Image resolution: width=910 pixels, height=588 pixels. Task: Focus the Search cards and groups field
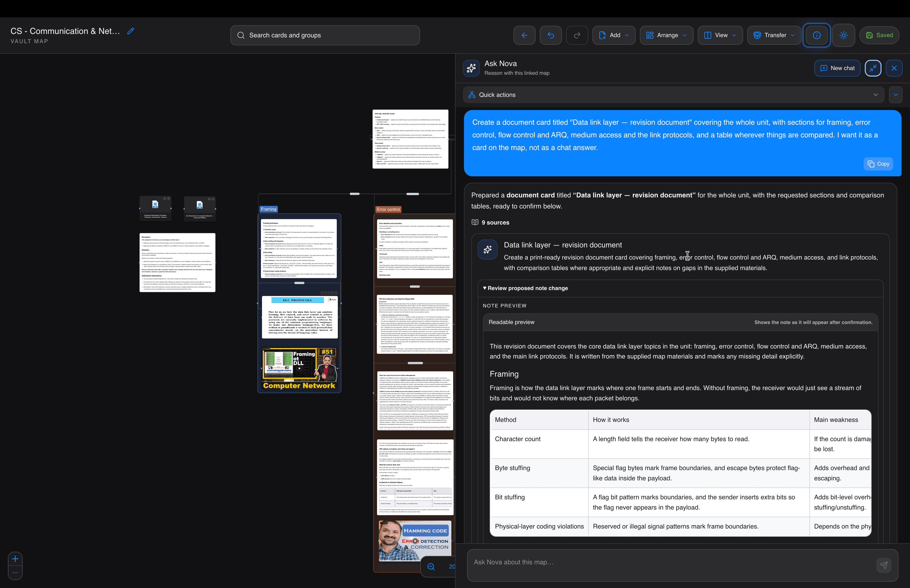click(325, 35)
